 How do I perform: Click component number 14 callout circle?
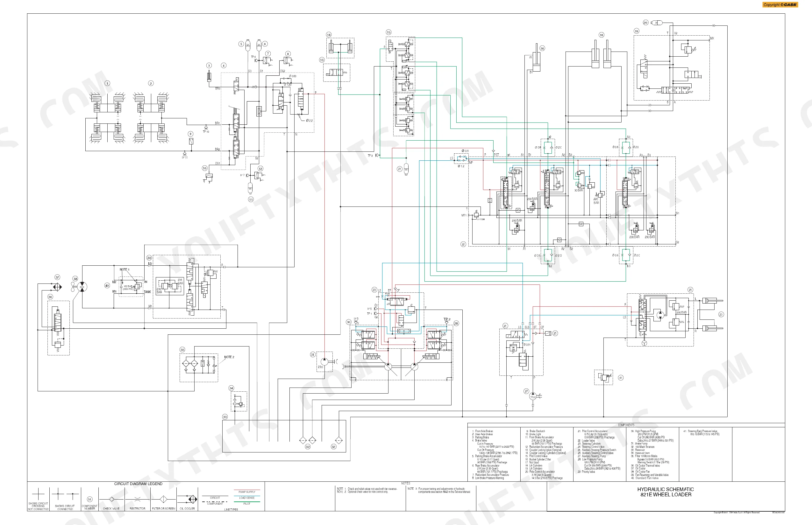329,34
